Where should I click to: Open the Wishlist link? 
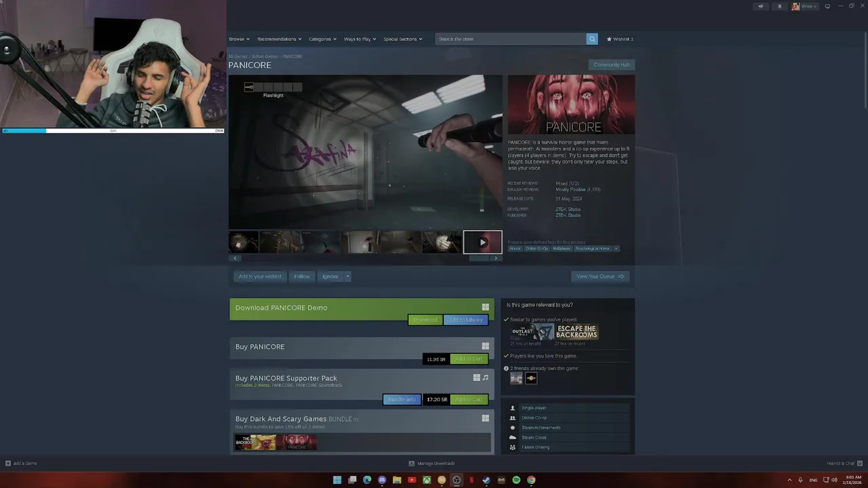pyautogui.click(x=620, y=39)
